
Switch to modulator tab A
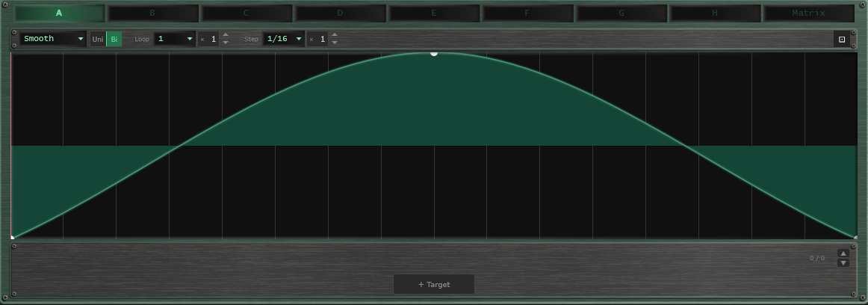(59, 13)
